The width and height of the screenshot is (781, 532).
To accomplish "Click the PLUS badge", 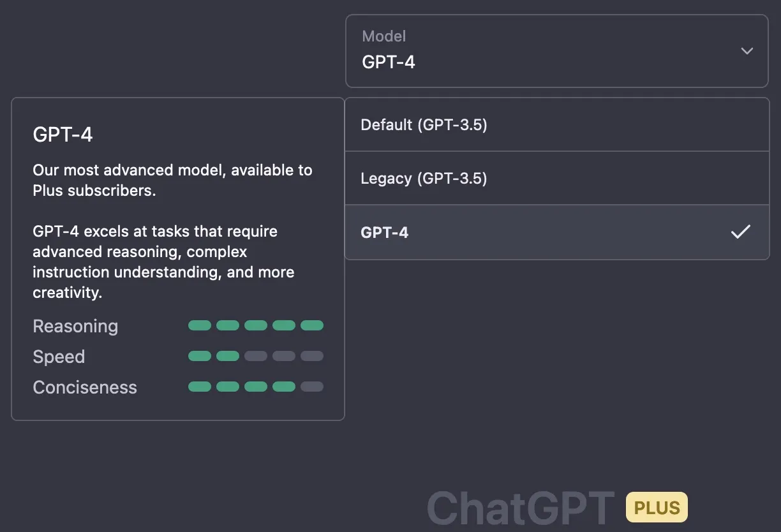I will pos(657,507).
